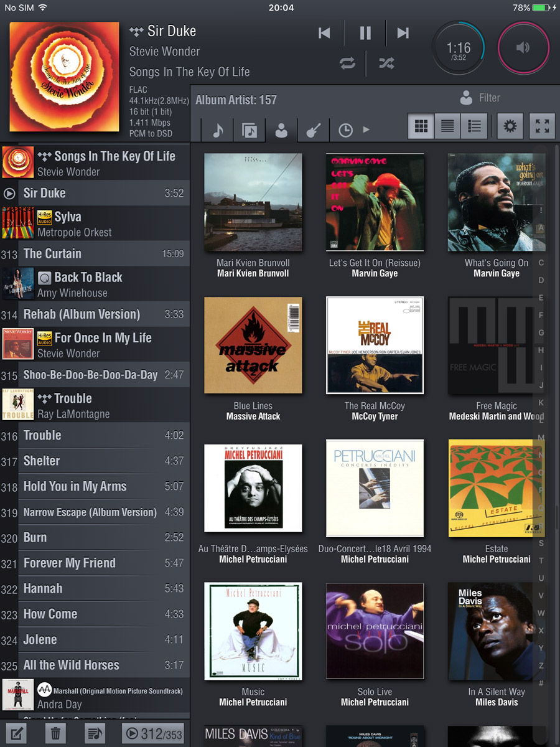The height and width of the screenshot is (747, 560).
Task: Expand library browser to fullscreen
Action: click(x=542, y=127)
